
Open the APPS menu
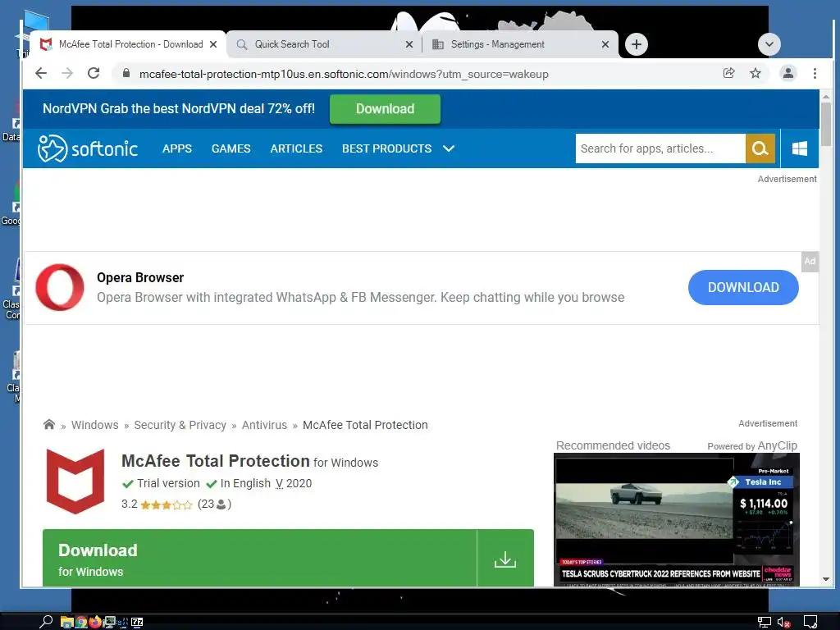coord(177,148)
